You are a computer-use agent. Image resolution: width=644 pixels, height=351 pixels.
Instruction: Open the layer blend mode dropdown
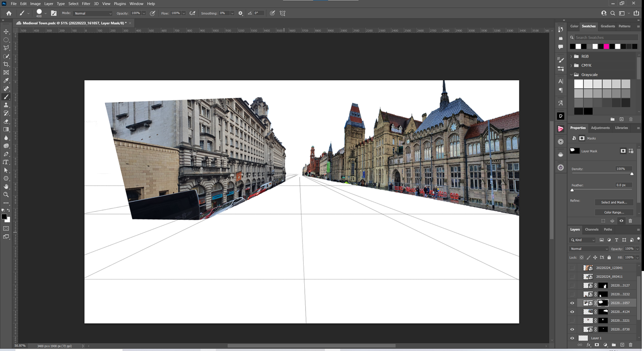[x=589, y=249]
